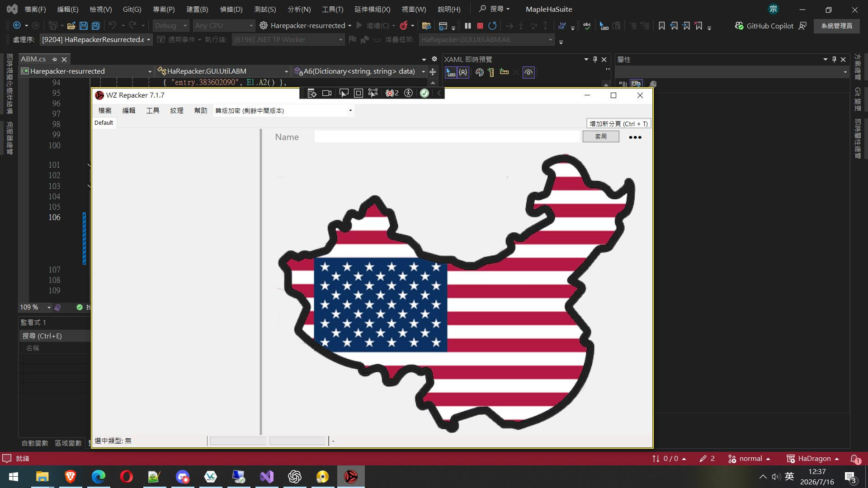Viewport: 868px width, 488px height.
Task: Click the Name input field in WZ Repacker
Action: coord(447,136)
